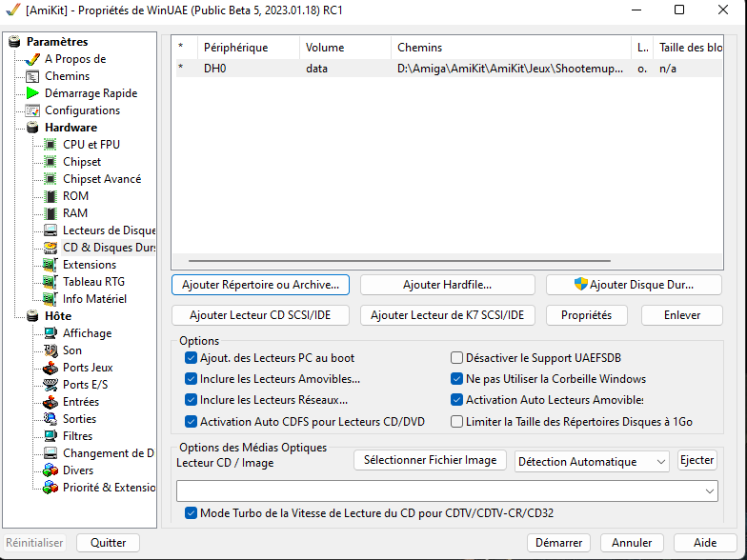The height and width of the screenshot is (560, 747).
Task: Click the A Propos de checkmark icon
Action: click(32, 59)
